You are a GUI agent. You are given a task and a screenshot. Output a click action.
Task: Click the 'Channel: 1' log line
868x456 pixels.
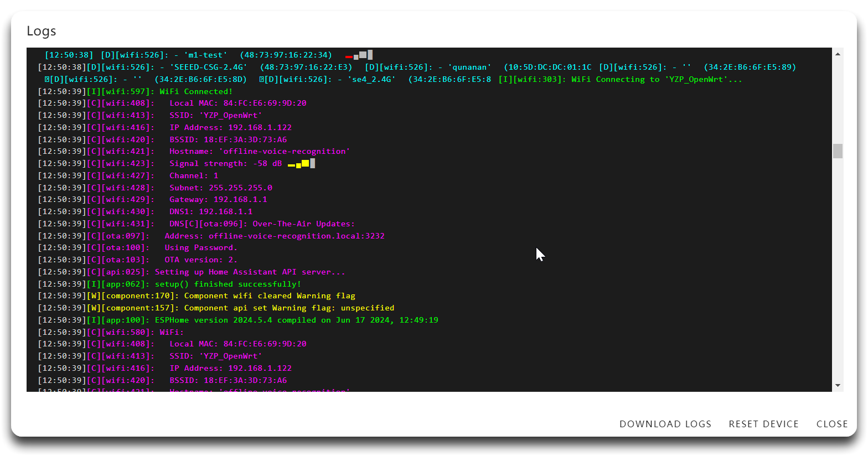128,175
